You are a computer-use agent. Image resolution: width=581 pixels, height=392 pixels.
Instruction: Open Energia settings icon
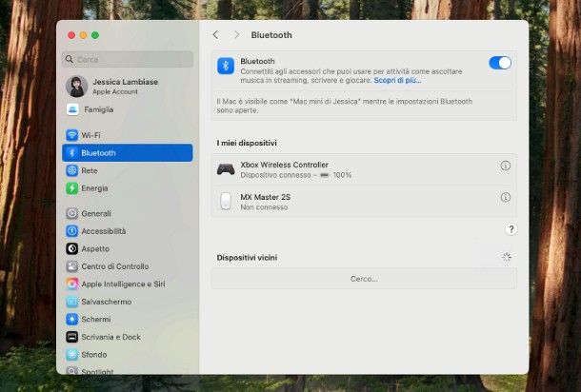72,188
